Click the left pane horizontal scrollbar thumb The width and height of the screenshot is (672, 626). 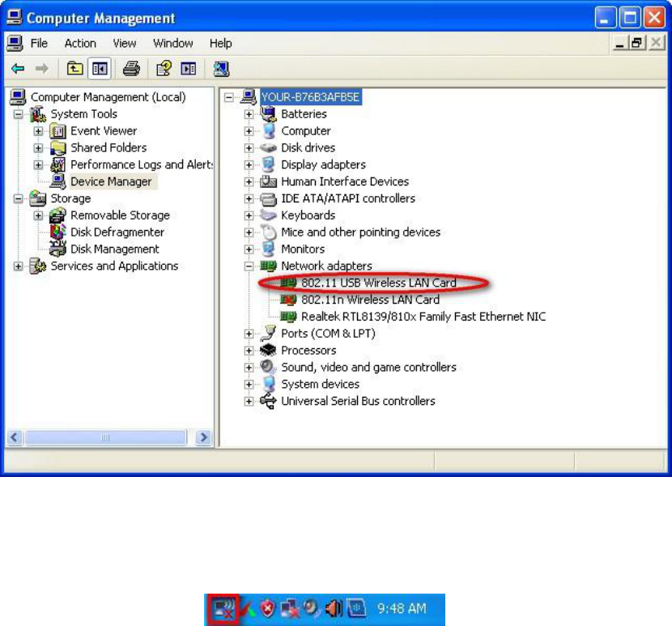[x=105, y=437]
